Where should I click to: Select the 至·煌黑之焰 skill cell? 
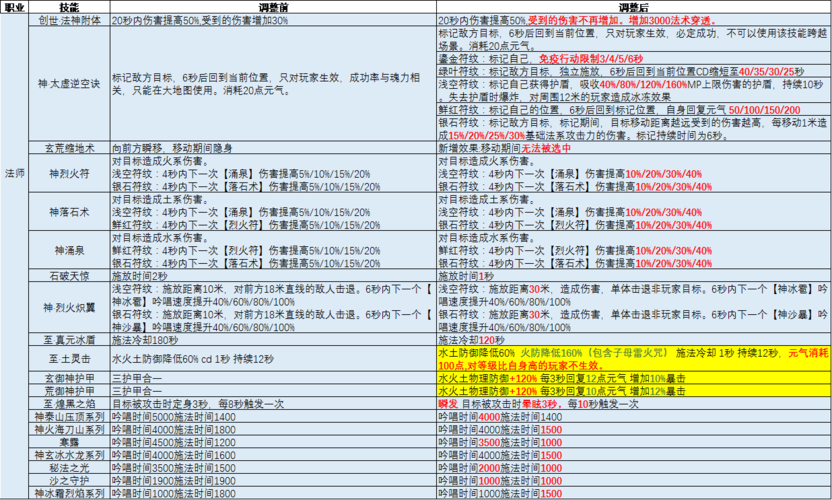(x=70, y=404)
